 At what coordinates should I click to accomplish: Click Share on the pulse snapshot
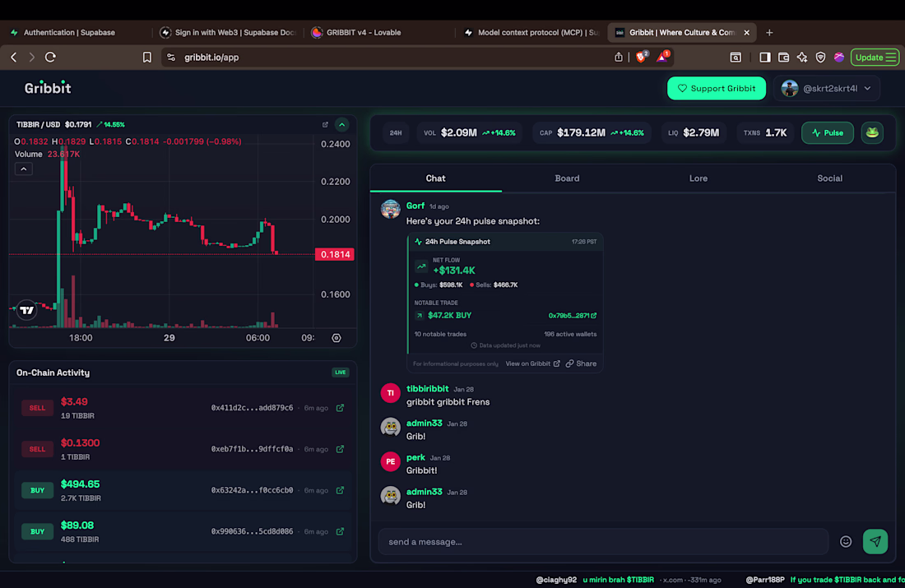point(581,363)
